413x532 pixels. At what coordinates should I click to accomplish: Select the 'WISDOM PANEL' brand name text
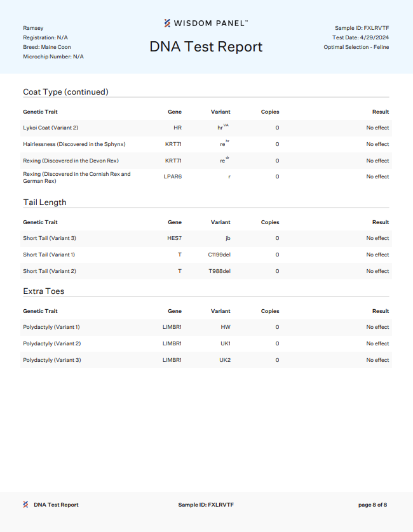point(210,23)
